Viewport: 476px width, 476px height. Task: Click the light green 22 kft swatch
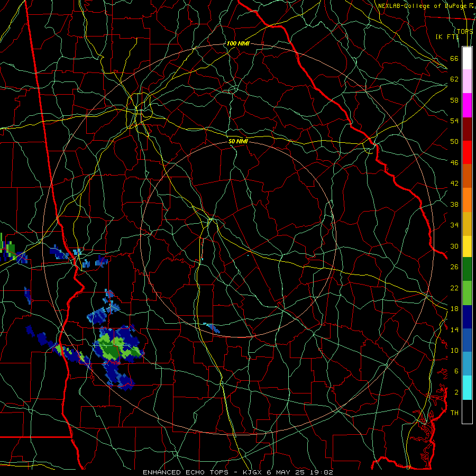(x=467, y=293)
